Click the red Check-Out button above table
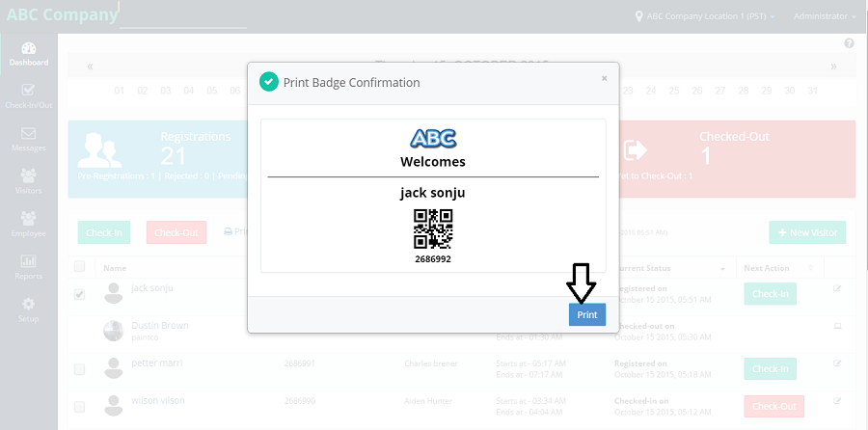This screenshot has height=430, width=868. tap(176, 232)
